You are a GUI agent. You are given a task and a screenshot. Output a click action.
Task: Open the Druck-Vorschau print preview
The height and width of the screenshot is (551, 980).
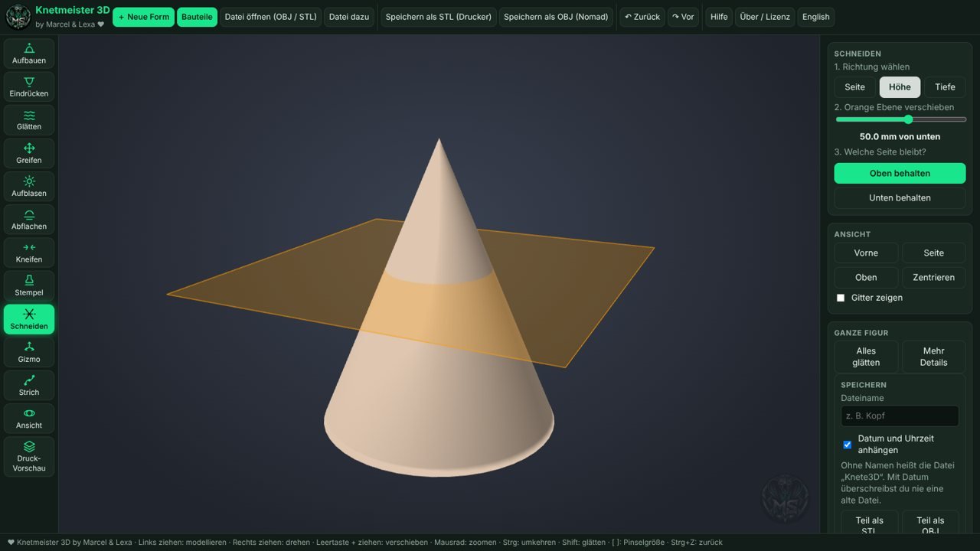click(x=29, y=457)
